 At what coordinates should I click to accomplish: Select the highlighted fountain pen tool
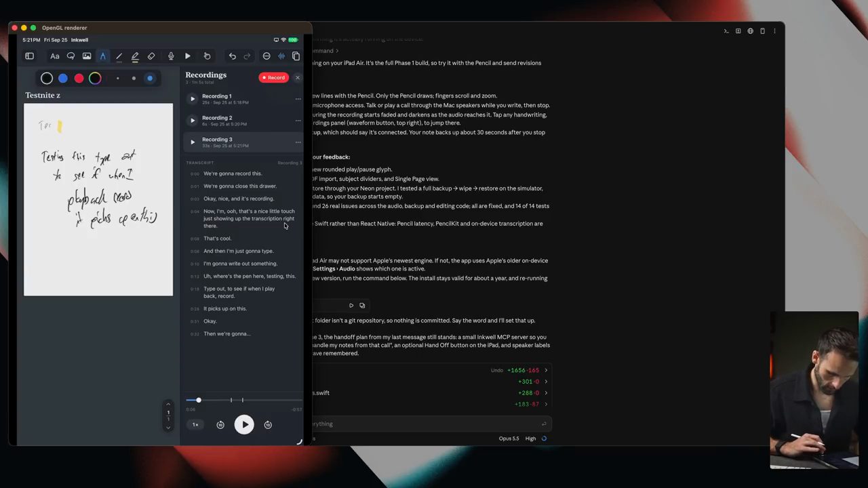pyautogui.click(x=102, y=56)
